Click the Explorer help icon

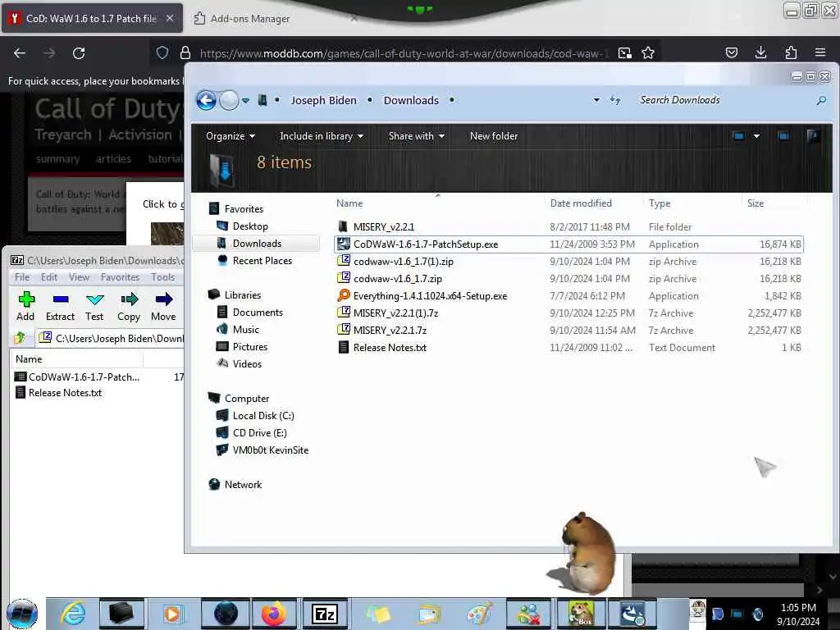813,135
